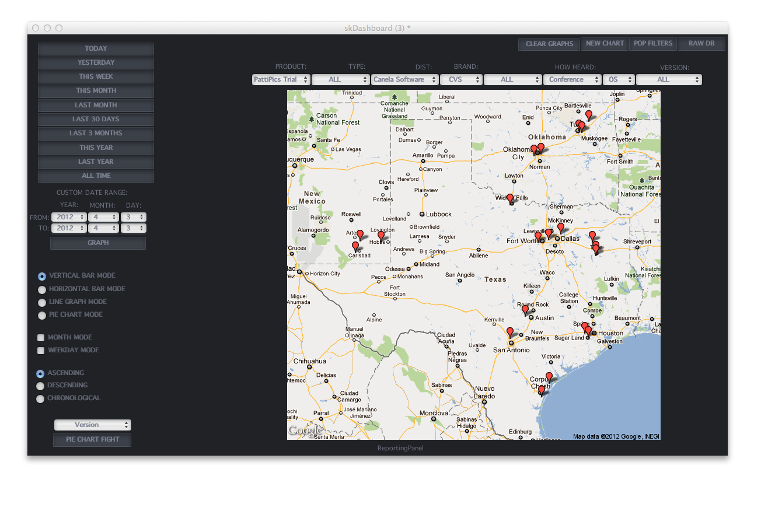Click the pin directly on Corpus Christi
The width and height of the screenshot is (761, 532).
click(541, 390)
